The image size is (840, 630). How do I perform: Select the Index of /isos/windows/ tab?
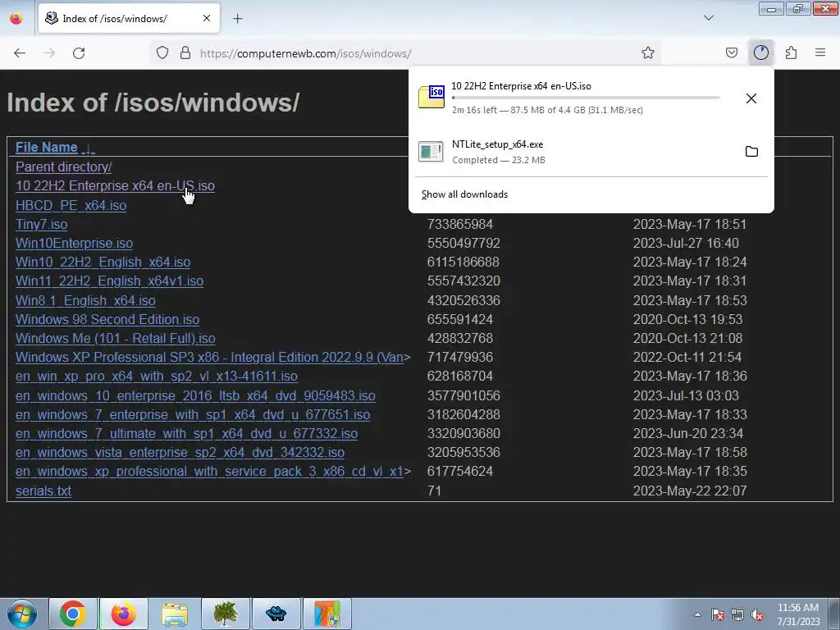click(x=129, y=18)
